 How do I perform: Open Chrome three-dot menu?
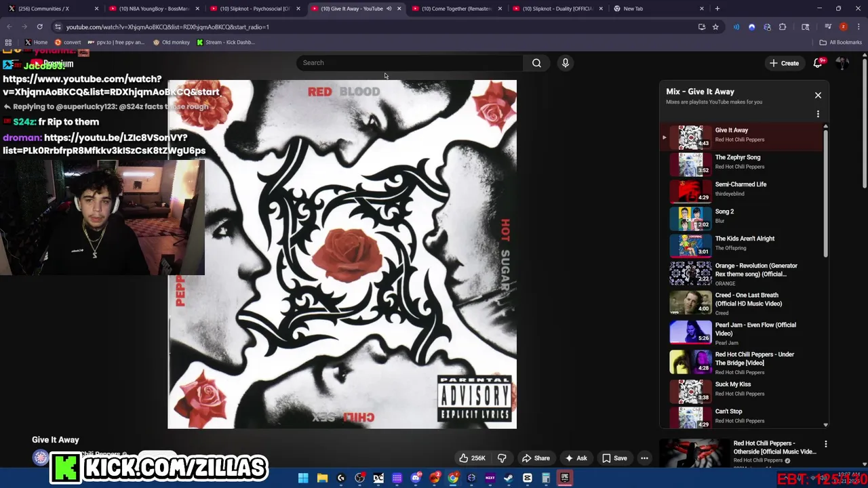pyautogui.click(x=859, y=27)
